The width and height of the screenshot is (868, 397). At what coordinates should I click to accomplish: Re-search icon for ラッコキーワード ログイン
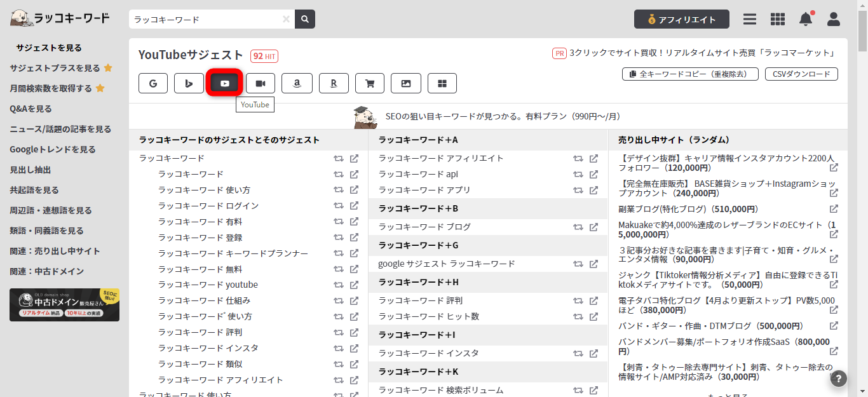click(339, 206)
